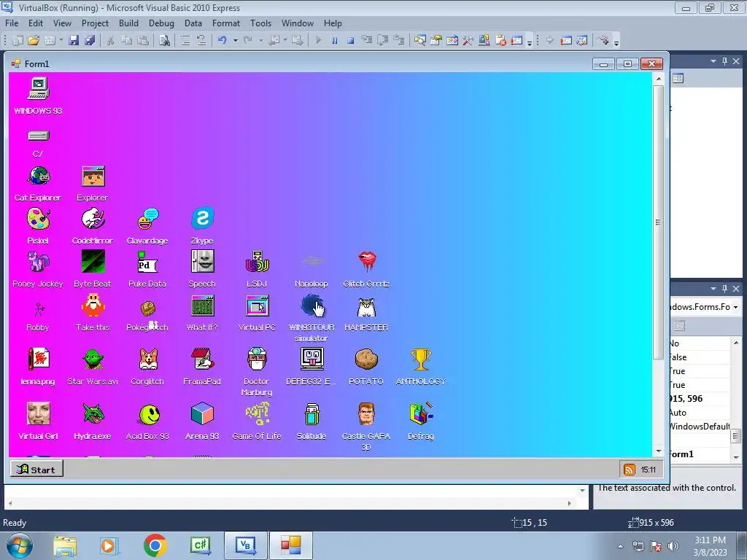Click the Save toolbar icon
The width and height of the screenshot is (747, 560).
[x=74, y=41]
